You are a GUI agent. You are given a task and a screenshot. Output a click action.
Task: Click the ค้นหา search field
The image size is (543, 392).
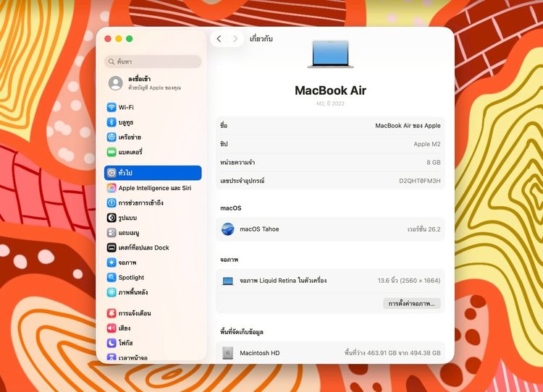[153, 61]
